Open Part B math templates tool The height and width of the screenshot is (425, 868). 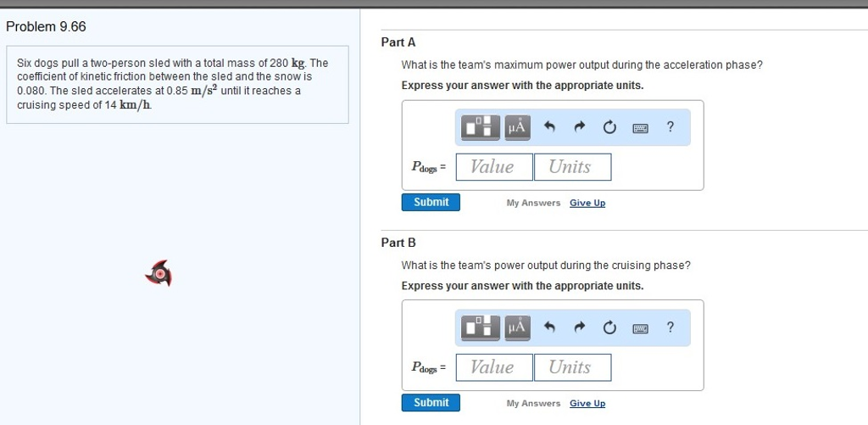point(481,327)
